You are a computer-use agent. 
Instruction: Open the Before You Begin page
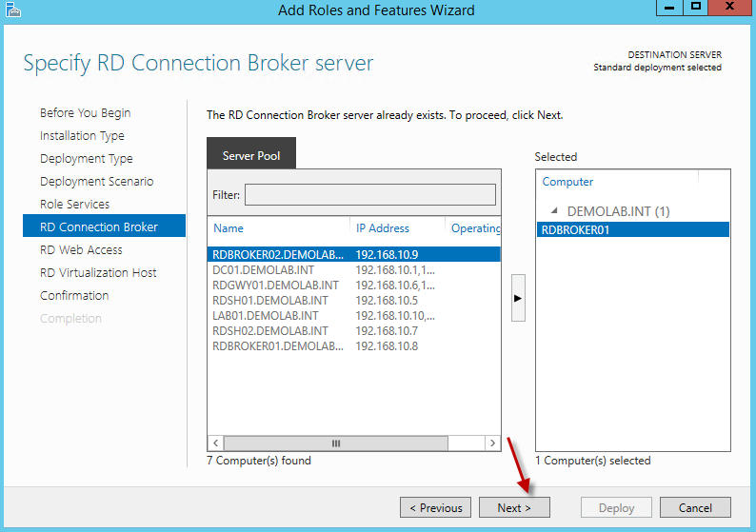pos(86,112)
